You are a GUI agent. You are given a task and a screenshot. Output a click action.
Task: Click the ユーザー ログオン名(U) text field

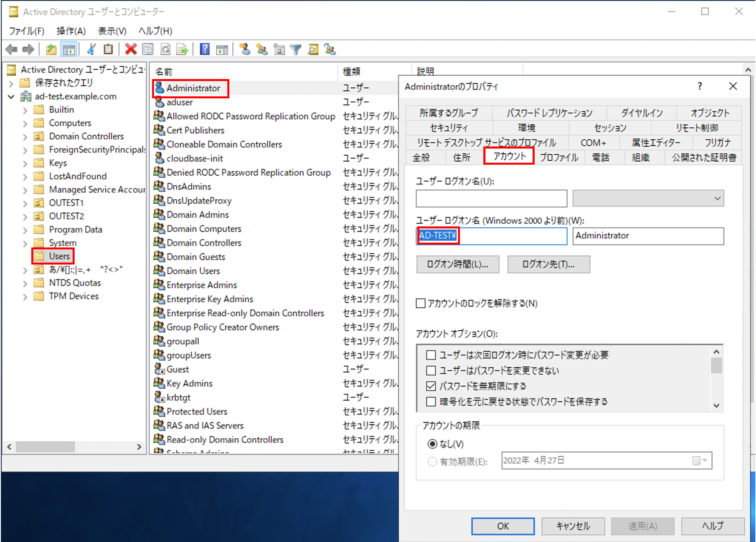[x=491, y=198]
